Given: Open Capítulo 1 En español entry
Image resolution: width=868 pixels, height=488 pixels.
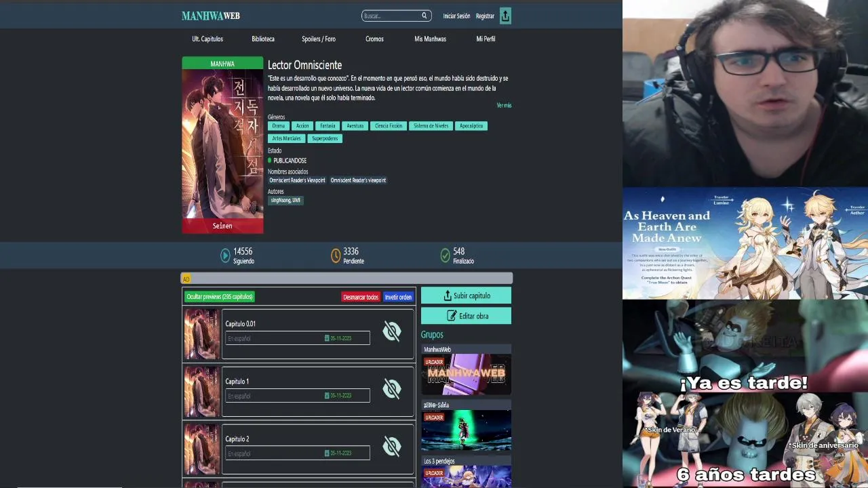Looking at the screenshot, I should (298, 396).
